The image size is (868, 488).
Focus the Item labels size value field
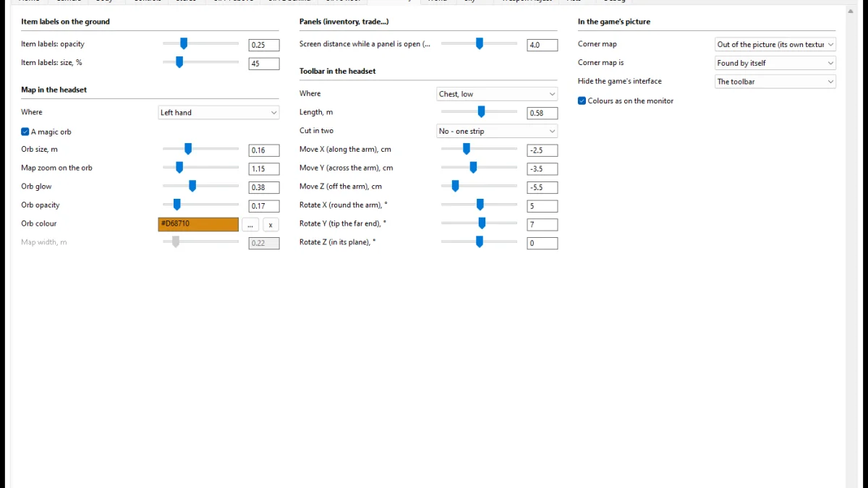pyautogui.click(x=264, y=64)
